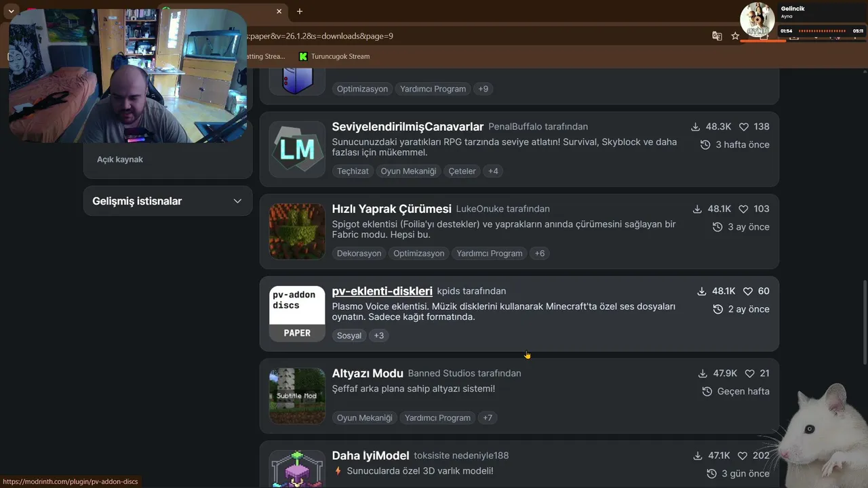Image resolution: width=868 pixels, height=488 pixels.
Task: Click the download icon beside 47.1K
Action: (698, 455)
